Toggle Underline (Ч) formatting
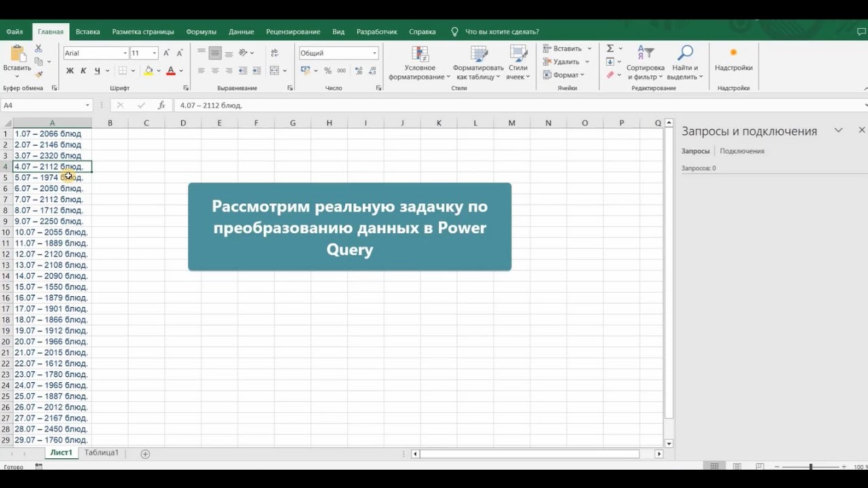868x488 pixels. click(x=97, y=70)
